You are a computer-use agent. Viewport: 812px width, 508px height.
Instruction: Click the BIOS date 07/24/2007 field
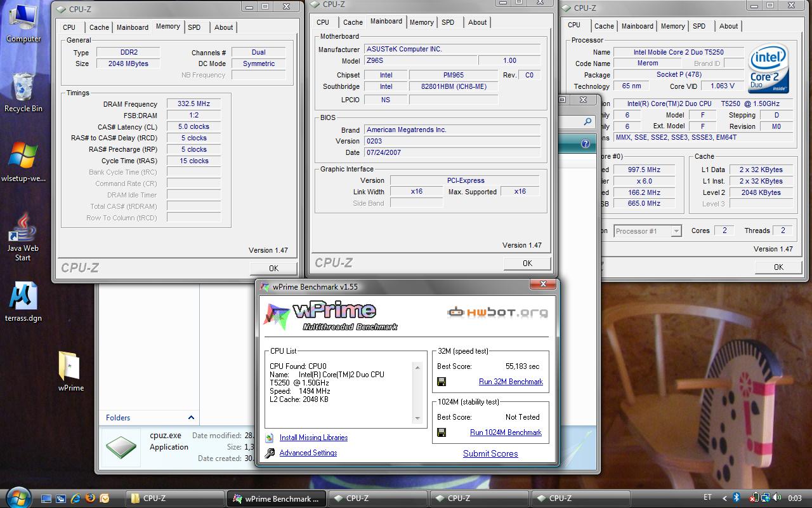point(452,152)
